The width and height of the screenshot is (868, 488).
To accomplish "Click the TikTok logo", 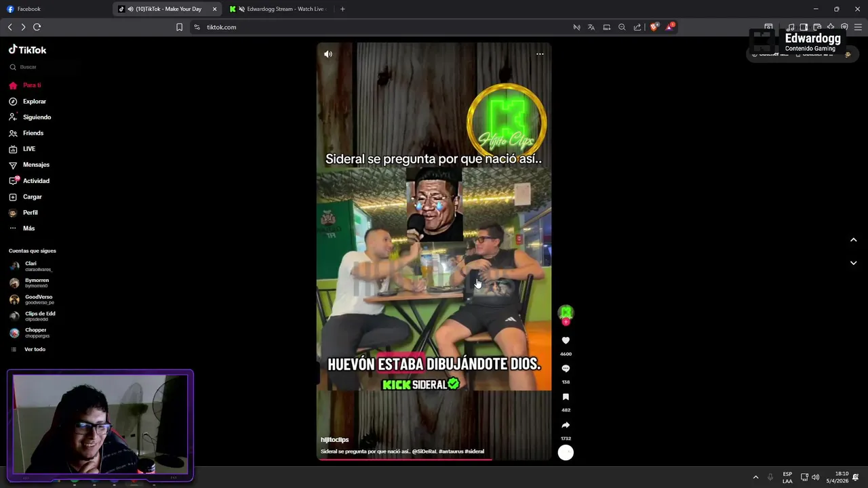I will [27, 49].
